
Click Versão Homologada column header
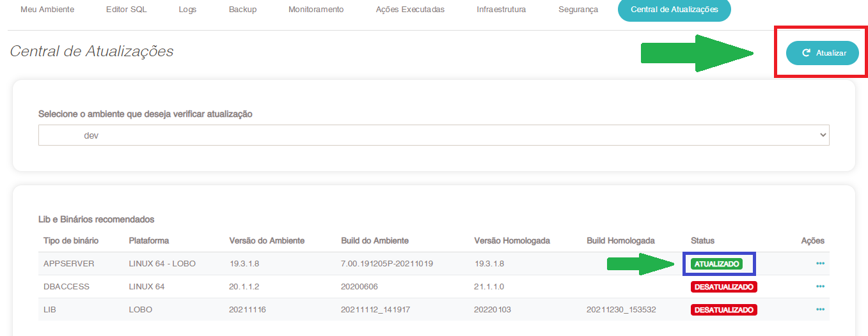click(x=512, y=241)
